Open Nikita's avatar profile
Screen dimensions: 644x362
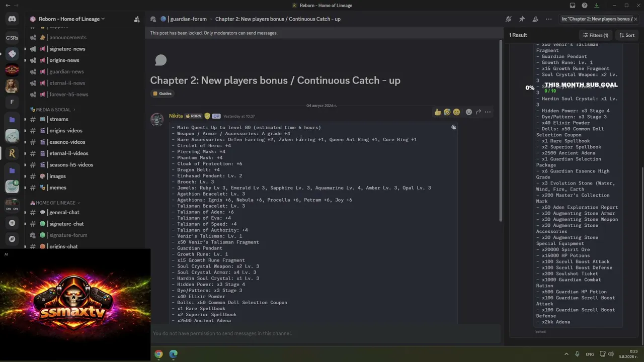(157, 120)
